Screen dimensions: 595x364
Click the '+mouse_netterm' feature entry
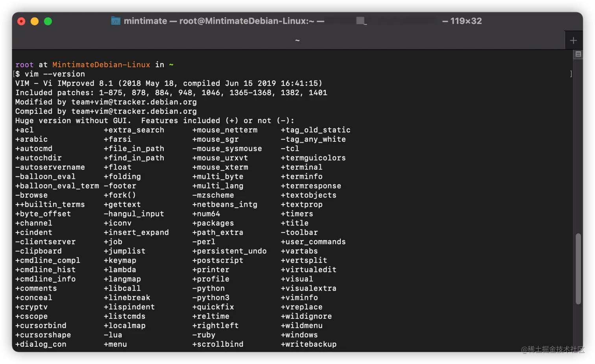point(225,130)
